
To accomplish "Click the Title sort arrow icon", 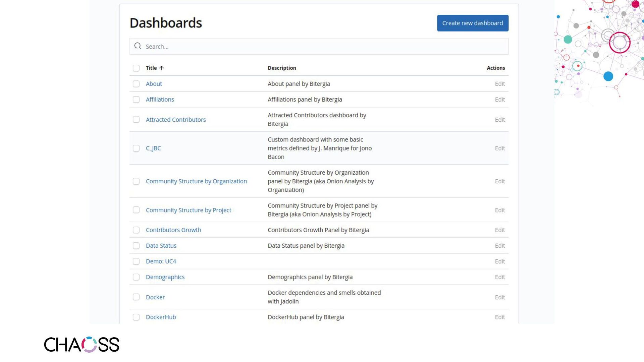I will click(162, 68).
